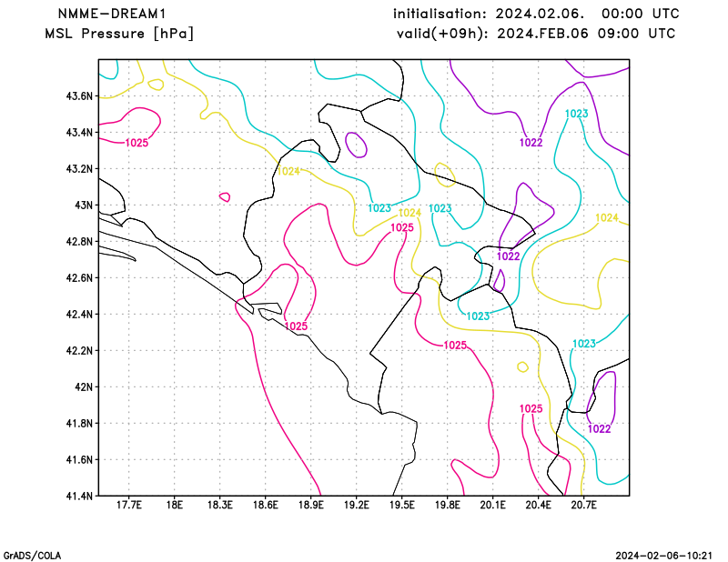
Task: Click the 41.8N latitude label
Action: (x=79, y=423)
